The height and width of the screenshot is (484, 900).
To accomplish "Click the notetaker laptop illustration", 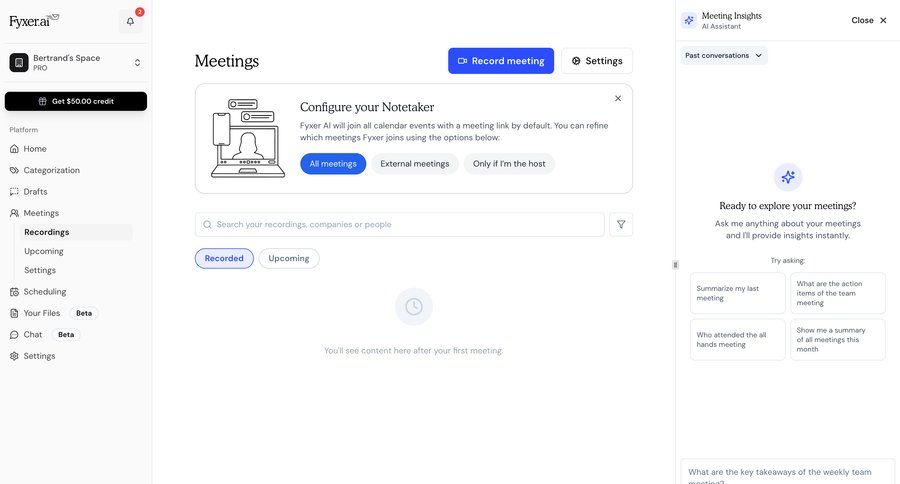I will (247, 138).
